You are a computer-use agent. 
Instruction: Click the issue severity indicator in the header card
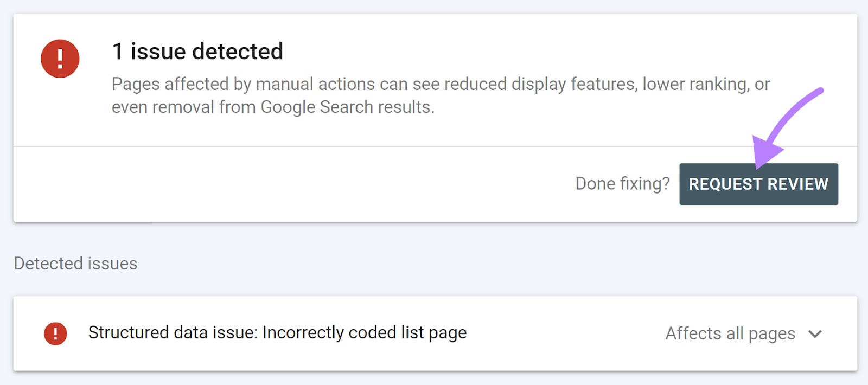click(60, 58)
